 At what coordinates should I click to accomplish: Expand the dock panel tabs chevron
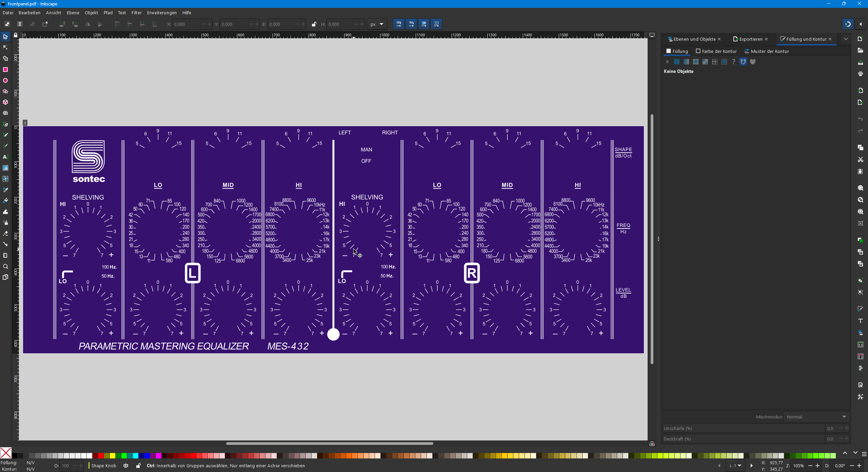coord(846,39)
